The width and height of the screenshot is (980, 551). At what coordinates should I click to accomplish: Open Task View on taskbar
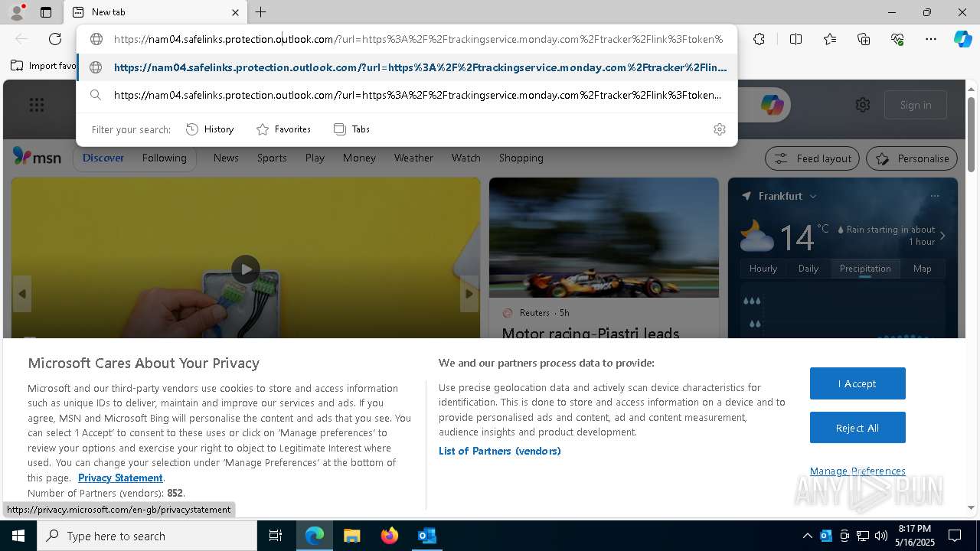(x=276, y=536)
